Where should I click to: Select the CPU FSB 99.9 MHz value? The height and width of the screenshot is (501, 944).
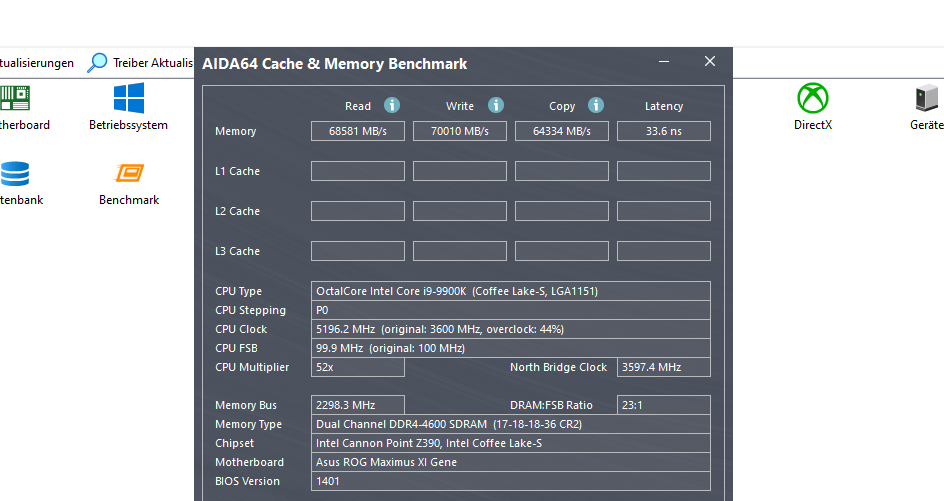click(511, 348)
